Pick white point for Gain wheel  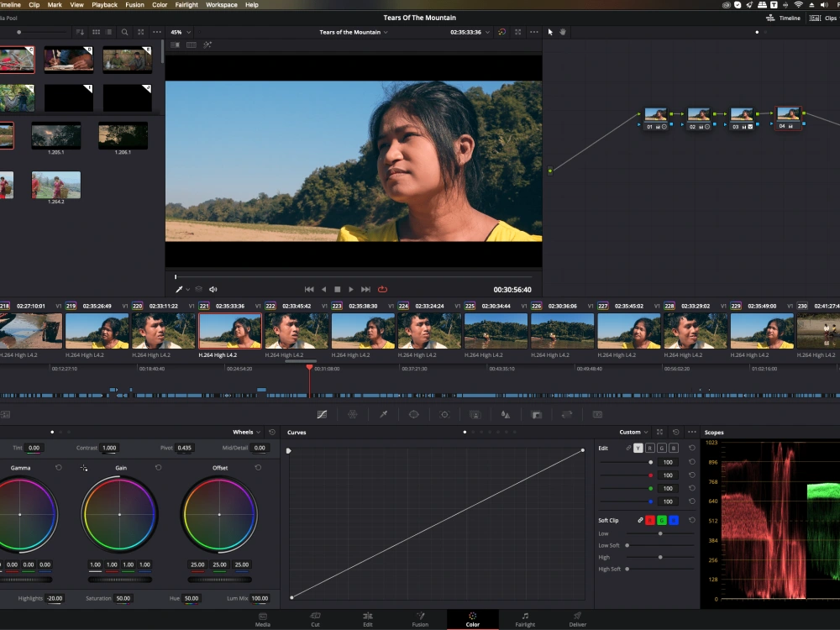pyautogui.click(x=84, y=468)
